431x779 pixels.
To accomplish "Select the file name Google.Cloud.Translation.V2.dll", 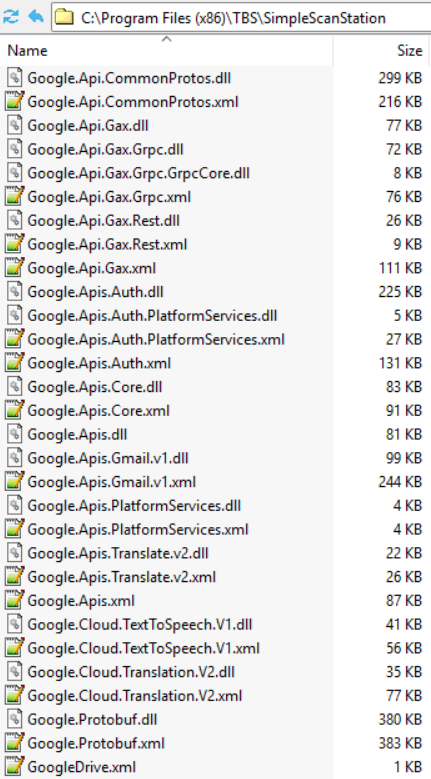I will pyautogui.click(x=131, y=673).
